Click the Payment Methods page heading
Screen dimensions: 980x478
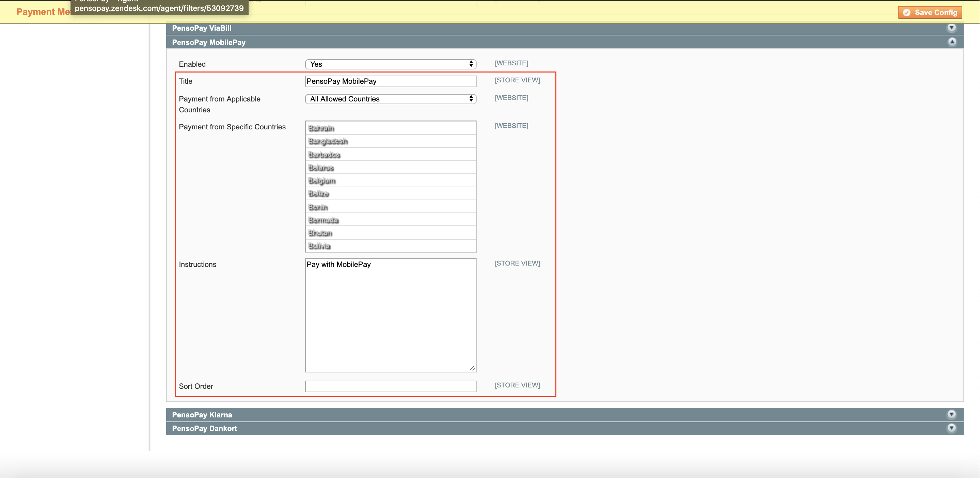pyautogui.click(x=43, y=12)
